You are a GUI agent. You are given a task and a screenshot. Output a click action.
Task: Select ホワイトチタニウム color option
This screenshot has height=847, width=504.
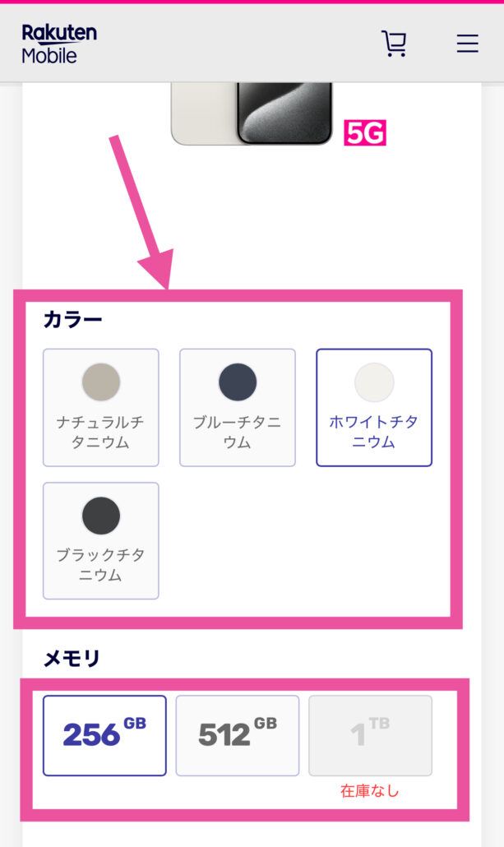click(374, 407)
